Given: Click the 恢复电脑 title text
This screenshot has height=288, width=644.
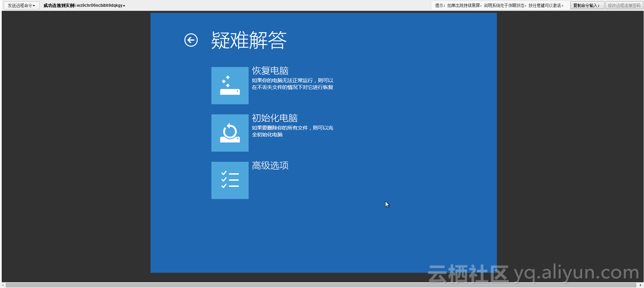Looking at the screenshot, I should click(270, 71).
